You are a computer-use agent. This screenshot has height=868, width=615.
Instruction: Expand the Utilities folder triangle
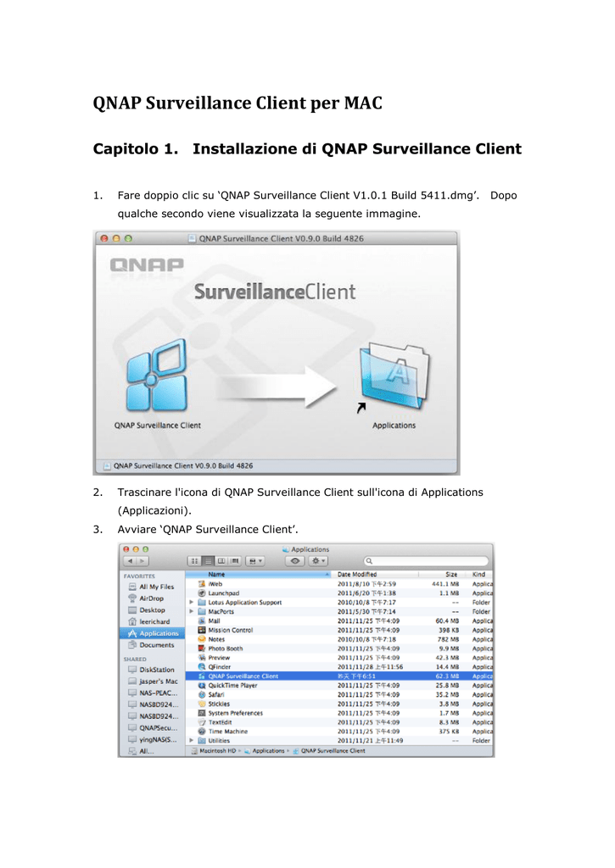(191, 741)
